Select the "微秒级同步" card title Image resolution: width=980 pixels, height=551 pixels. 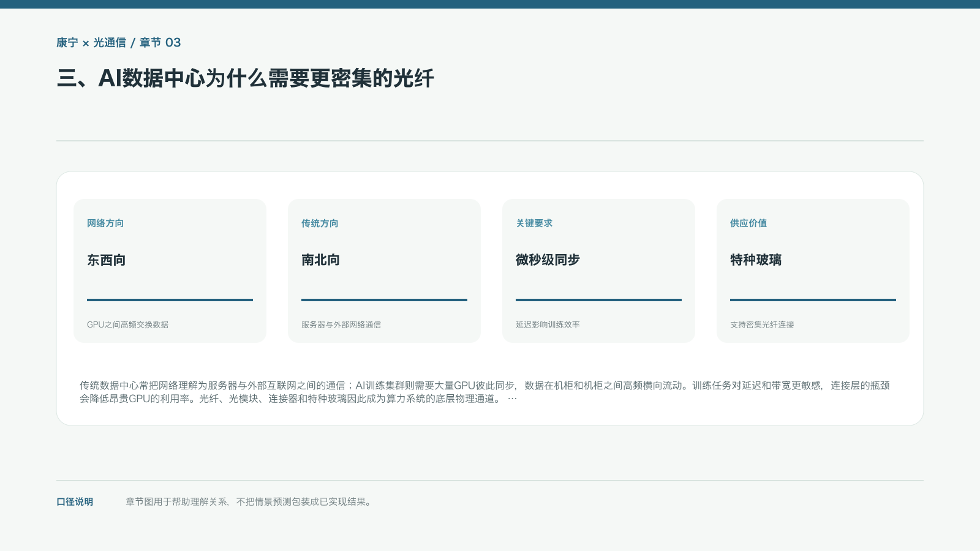click(x=548, y=260)
